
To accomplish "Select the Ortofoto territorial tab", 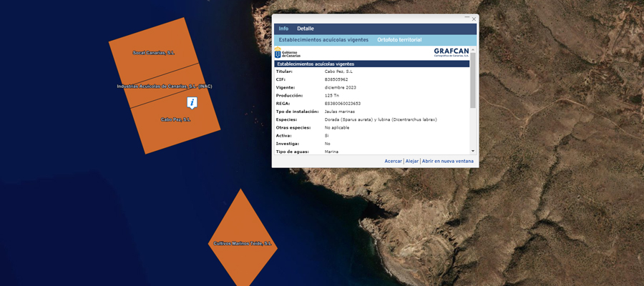I will [399, 40].
